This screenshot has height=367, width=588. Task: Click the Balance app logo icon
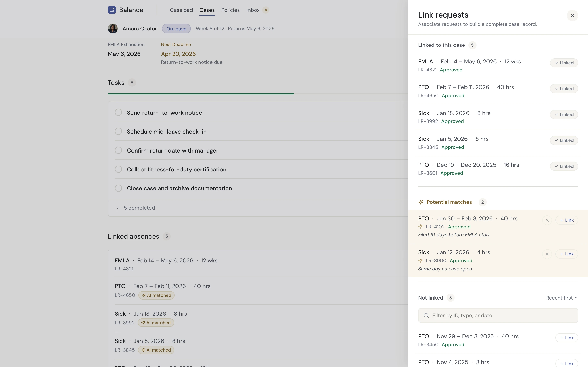(x=112, y=10)
